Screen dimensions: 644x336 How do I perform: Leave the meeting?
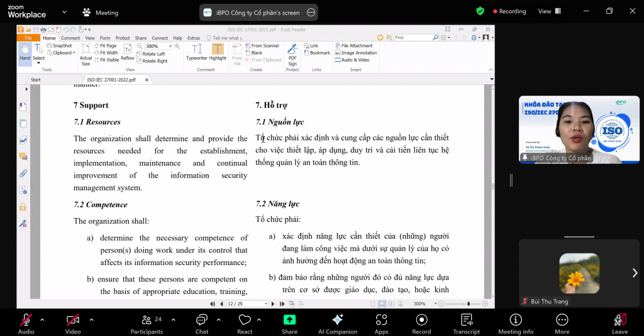point(619,323)
